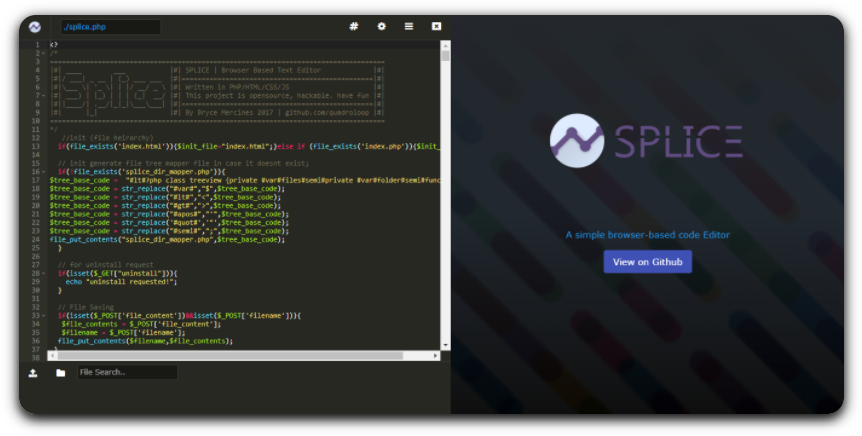This screenshot has width=862, height=436.
Task: Click 'A simple browser-based code Editor' text
Action: 648,235
